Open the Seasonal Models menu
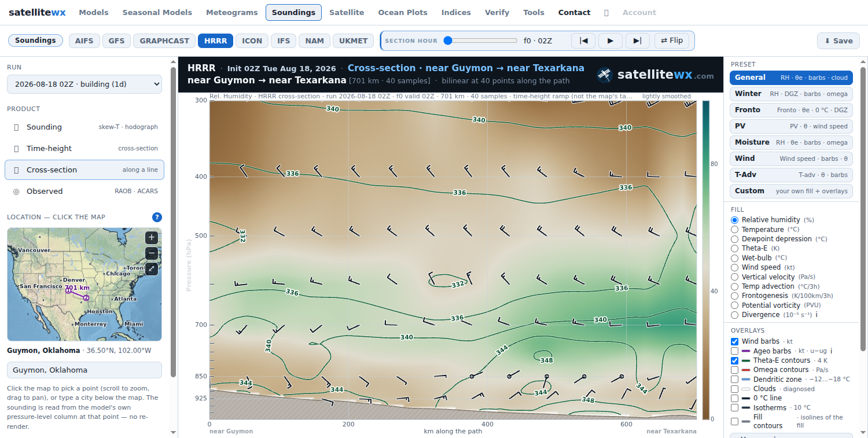 157,12
